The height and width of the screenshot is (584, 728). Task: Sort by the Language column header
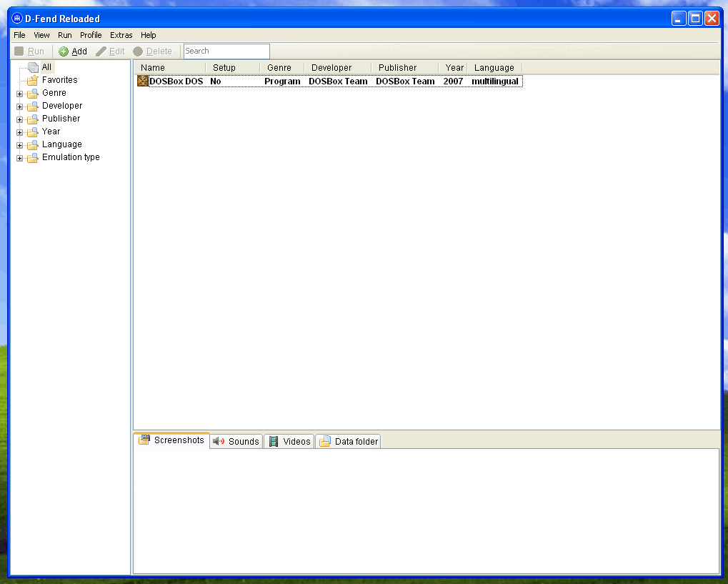pos(494,68)
